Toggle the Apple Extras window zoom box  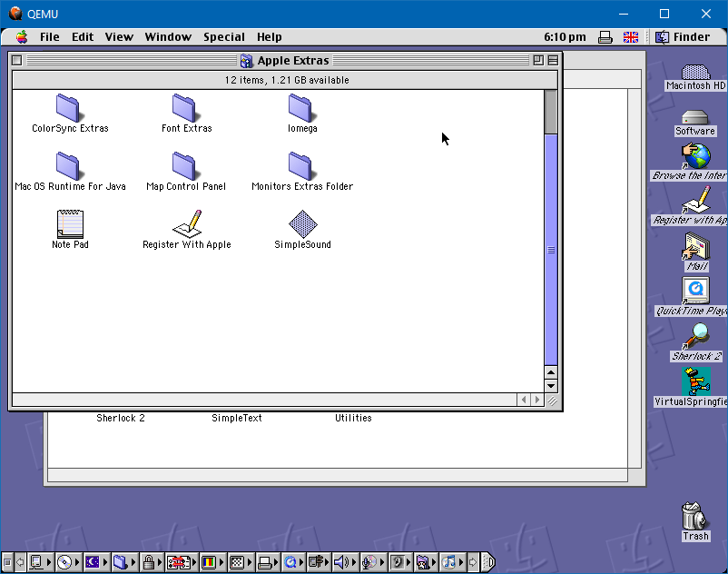click(538, 61)
